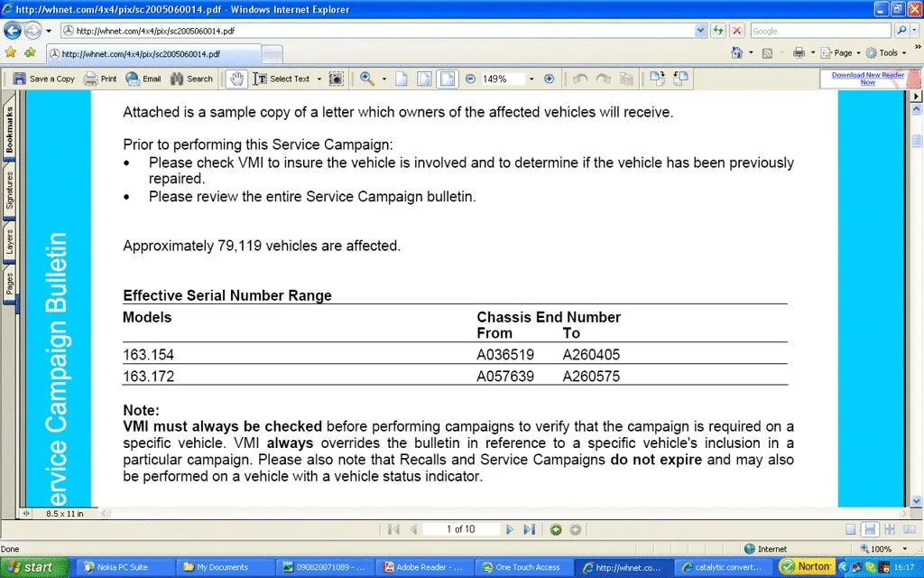The width and height of the screenshot is (924, 578).
Task: Open the 149% zoom level dropdown
Action: [531, 79]
